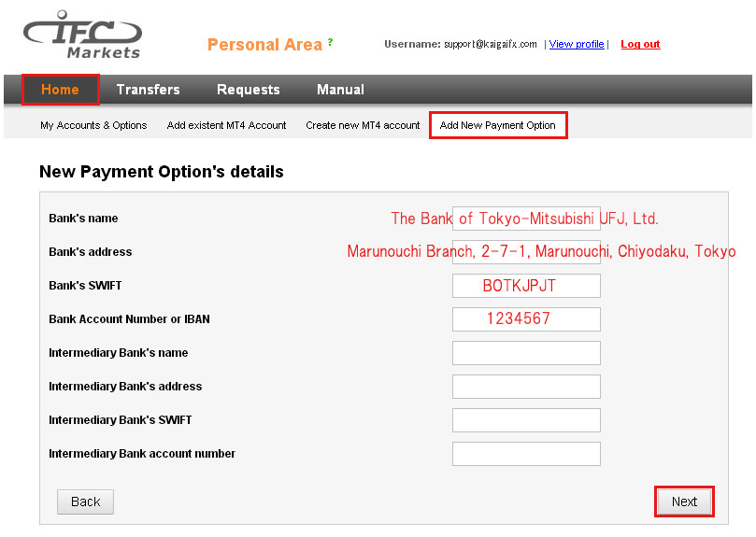Click the Intermediary Bank account number label
Screen dimensions: 756x537
[142, 454]
